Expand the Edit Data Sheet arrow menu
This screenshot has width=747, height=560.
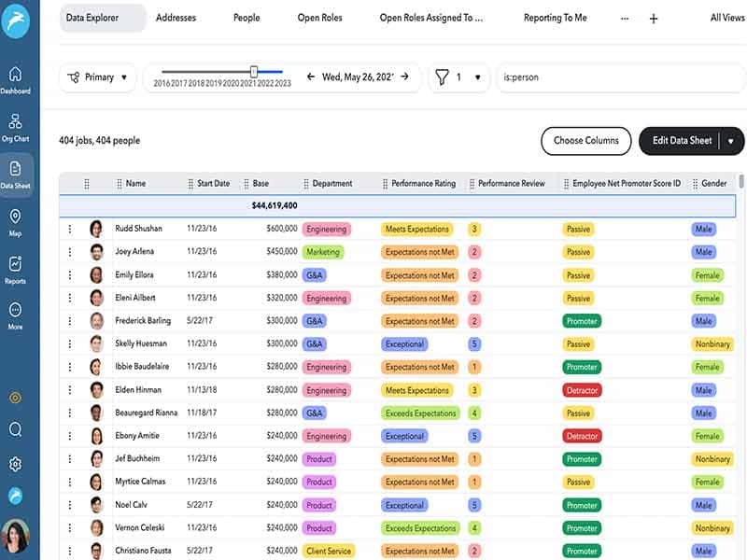(730, 141)
